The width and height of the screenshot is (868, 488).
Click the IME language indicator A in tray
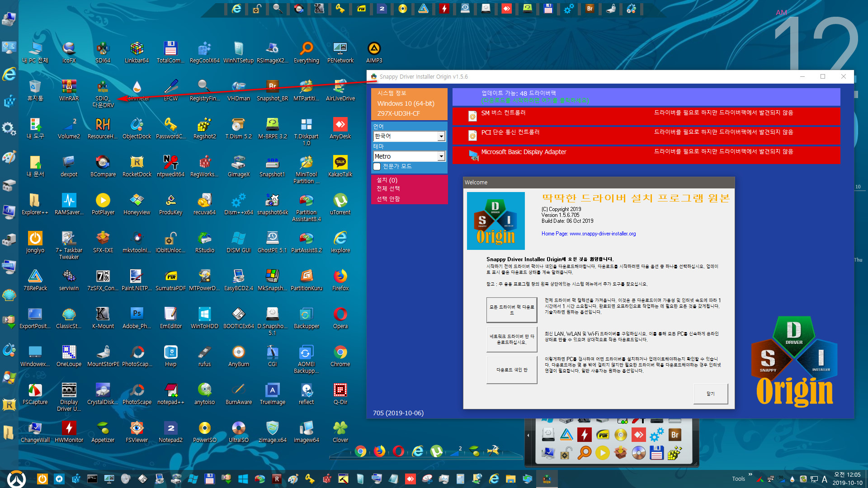click(x=825, y=479)
